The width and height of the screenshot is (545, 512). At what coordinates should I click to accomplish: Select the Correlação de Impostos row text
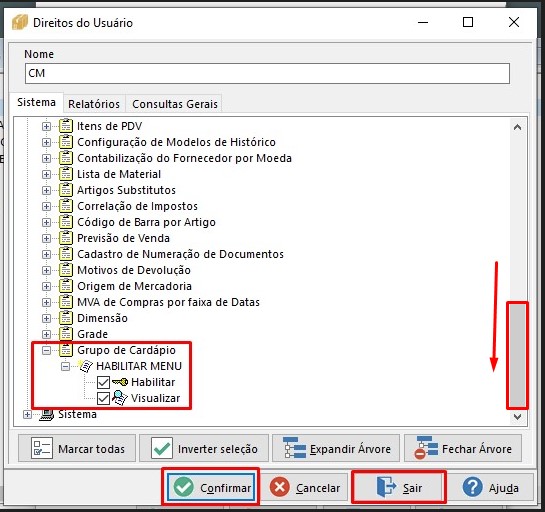tap(137, 206)
